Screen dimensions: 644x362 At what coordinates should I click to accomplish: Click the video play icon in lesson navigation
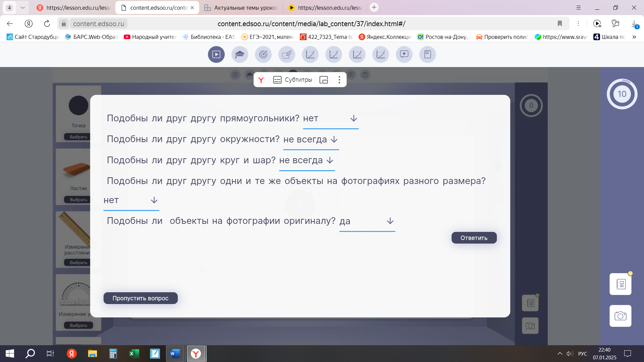216,54
